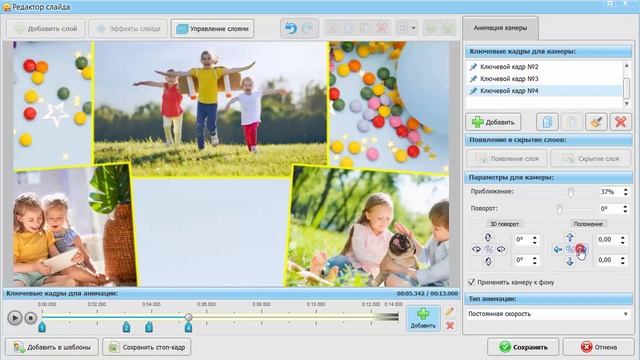Click Скрытие слоя button
The height and width of the screenshot is (360, 640).
(x=591, y=158)
